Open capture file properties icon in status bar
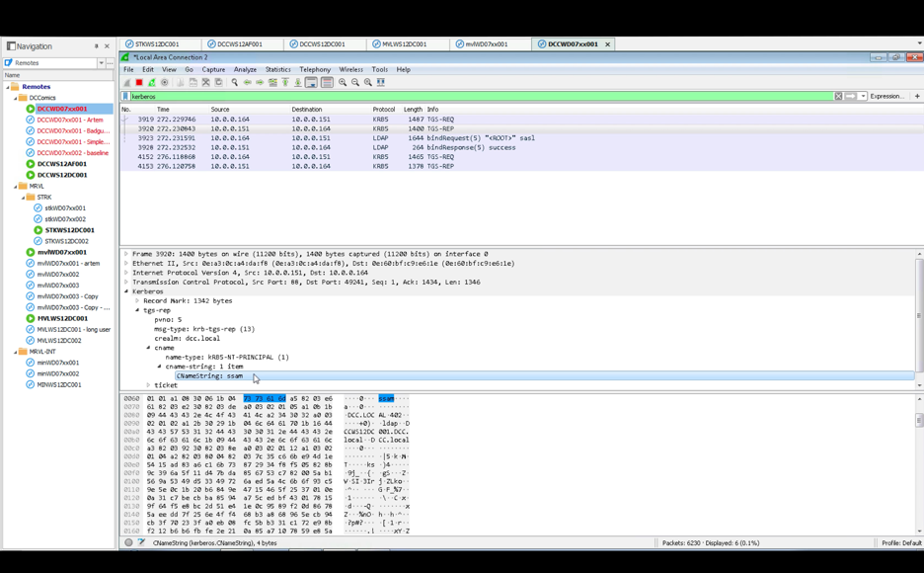924x573 pixels. [x=141, y=542]
